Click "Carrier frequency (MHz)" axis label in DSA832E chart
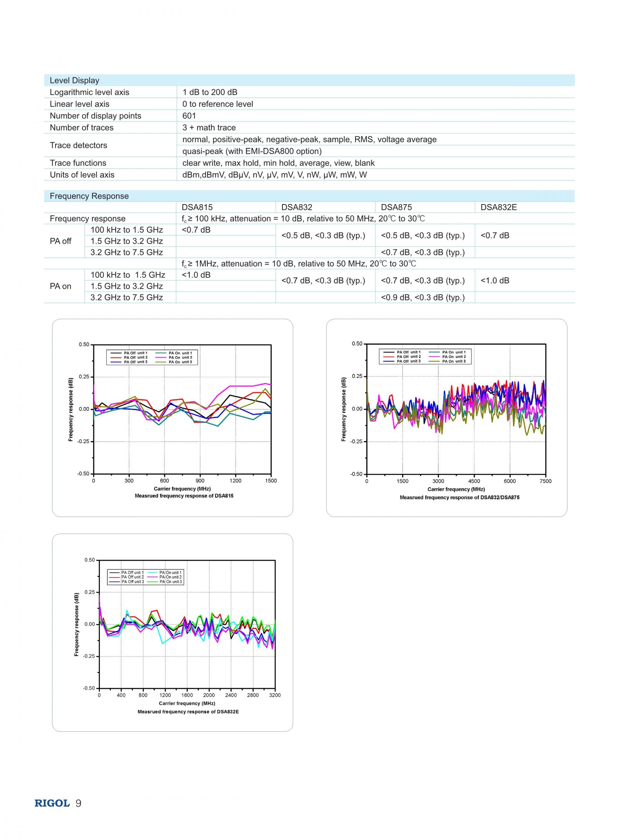 pos(187,703)
